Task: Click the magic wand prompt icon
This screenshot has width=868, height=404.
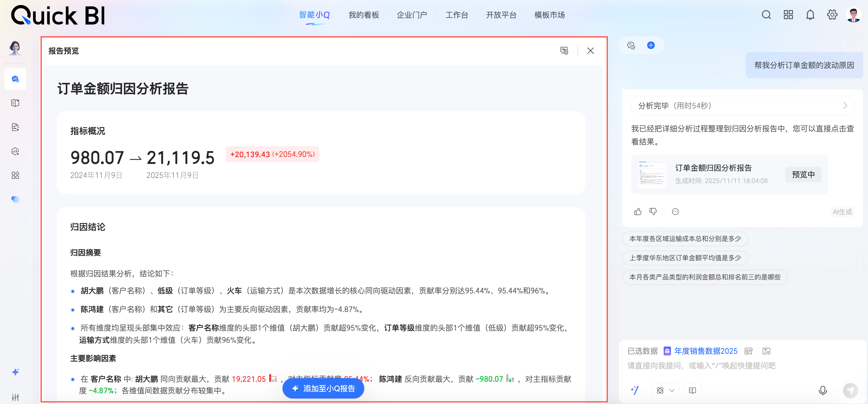Action: click(x=634, y=390)
